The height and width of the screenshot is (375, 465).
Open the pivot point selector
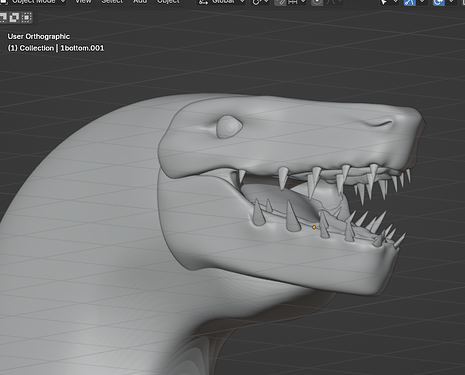click(260, 2)
